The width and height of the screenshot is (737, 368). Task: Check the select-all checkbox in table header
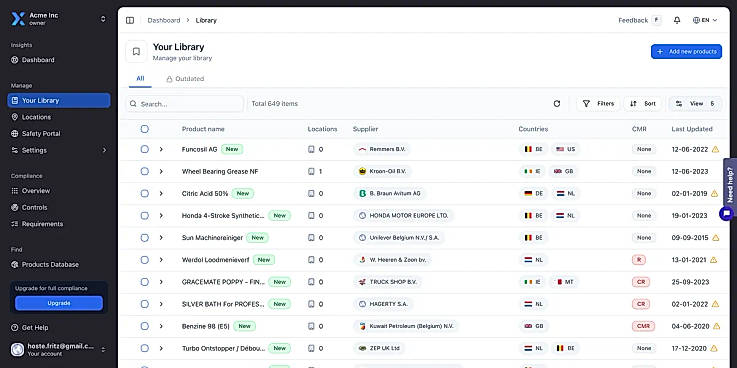point(144,129)
